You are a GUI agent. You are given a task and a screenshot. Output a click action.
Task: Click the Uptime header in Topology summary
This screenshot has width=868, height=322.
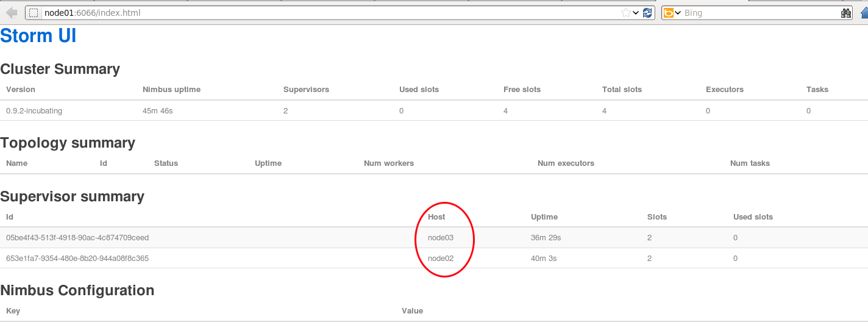268,163
